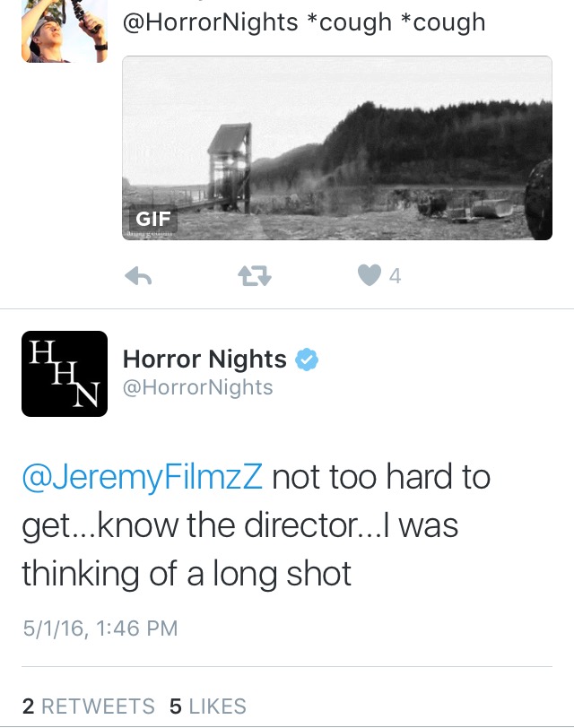Click the blue verified badge beside Horror Nights
The width and height of the screenshot is (574, 728).
click(x=308, y=360)
